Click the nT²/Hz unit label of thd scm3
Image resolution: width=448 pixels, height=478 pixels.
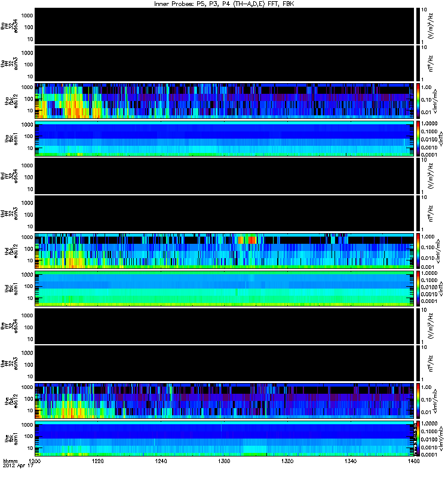click(431, 214)
